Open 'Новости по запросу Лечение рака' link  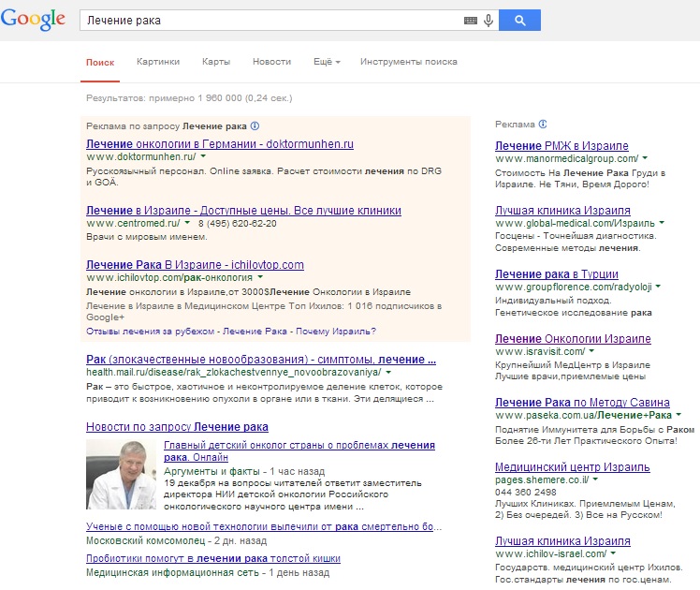[x=177, y=426]
